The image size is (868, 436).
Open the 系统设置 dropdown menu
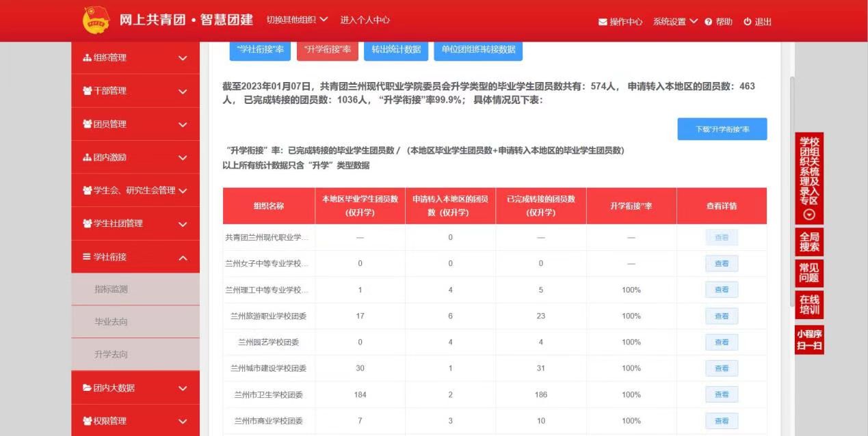click(x=675, y=22)
